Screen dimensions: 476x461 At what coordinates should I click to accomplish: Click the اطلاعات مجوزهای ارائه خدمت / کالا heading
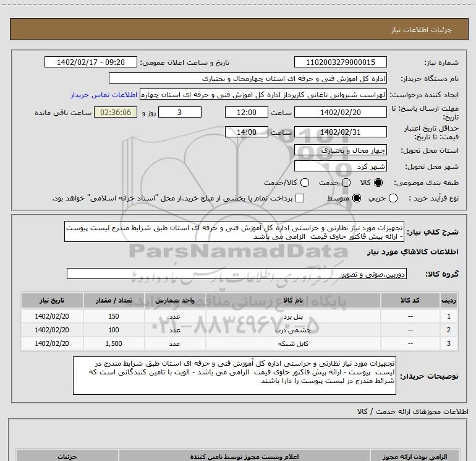[413, 411]
